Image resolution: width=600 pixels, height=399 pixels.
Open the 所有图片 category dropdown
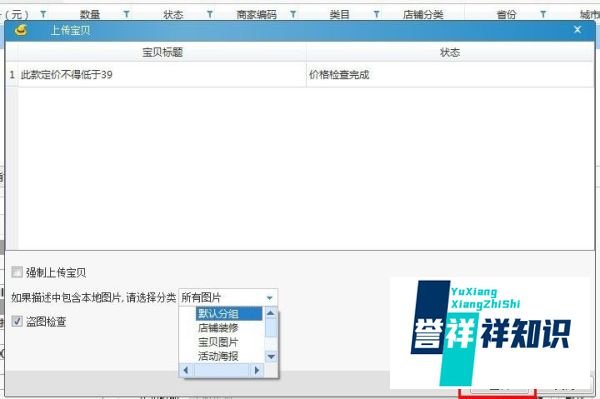pyautogui.click(x=269, y=298)
